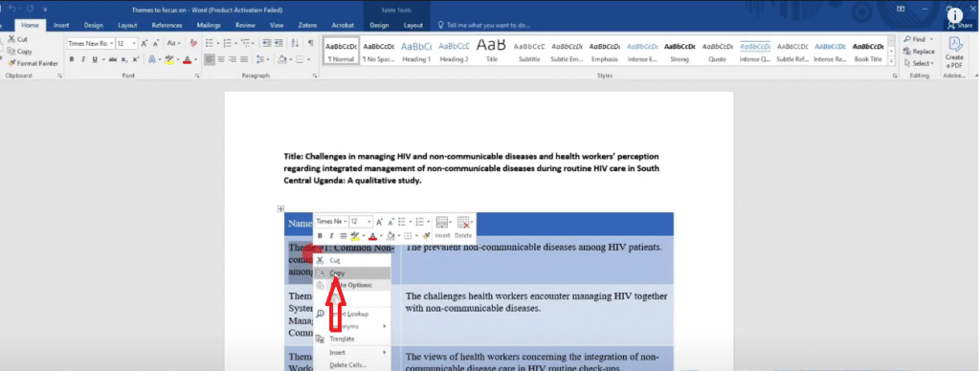Click the Format Painter brush in mini toolbar

426,235
